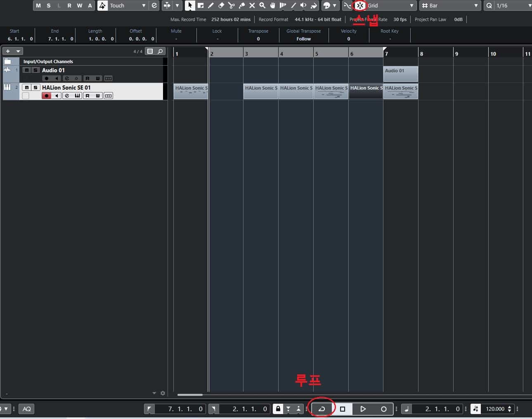Activate global Mute state button M
The image size is (532, 419).
(38, 5)
